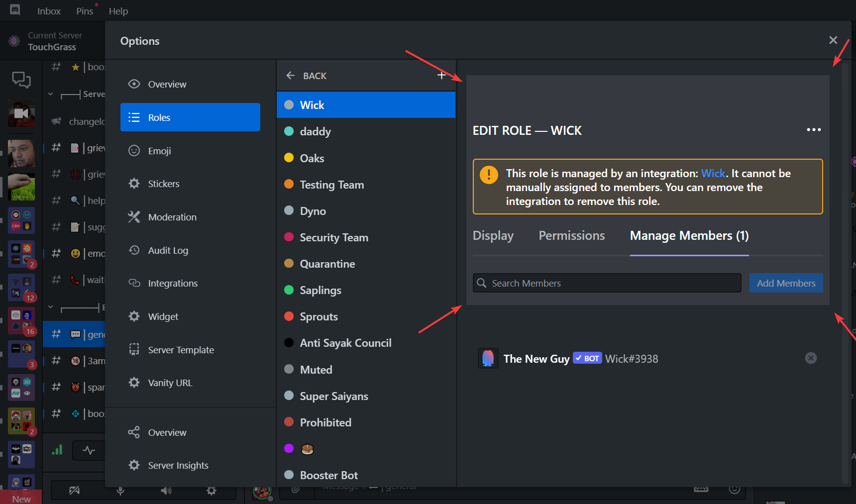Collapse the top channel category chevron

tap(50, 94)
